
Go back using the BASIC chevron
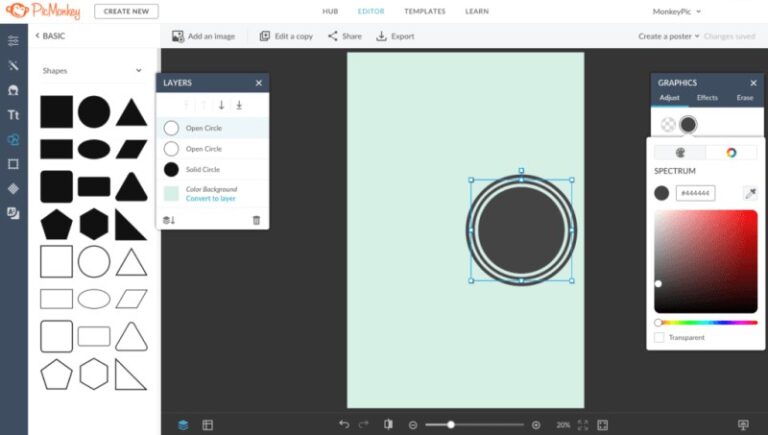coord(37,35)
